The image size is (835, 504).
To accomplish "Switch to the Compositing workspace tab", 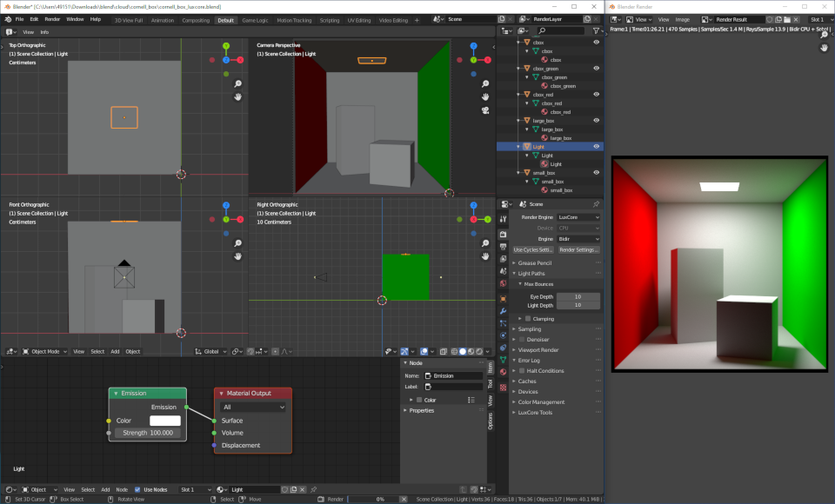I will 196,20.
